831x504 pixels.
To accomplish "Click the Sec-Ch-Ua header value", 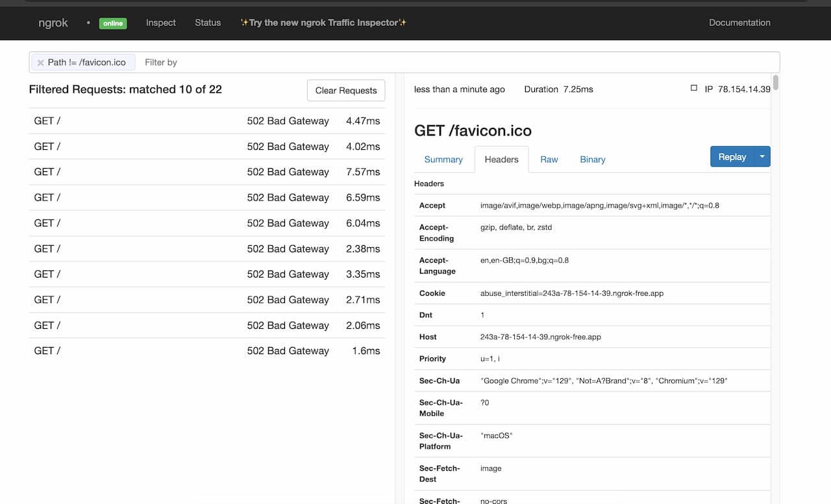I will pos(604,381).
